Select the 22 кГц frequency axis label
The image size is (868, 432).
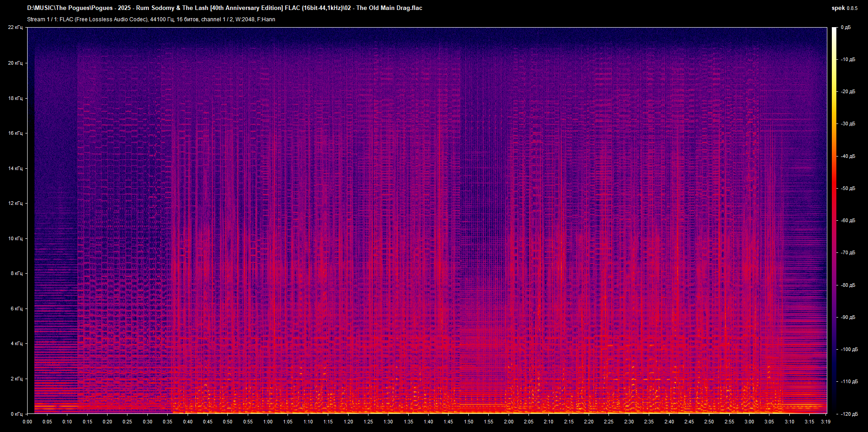(x=15, y=28)
